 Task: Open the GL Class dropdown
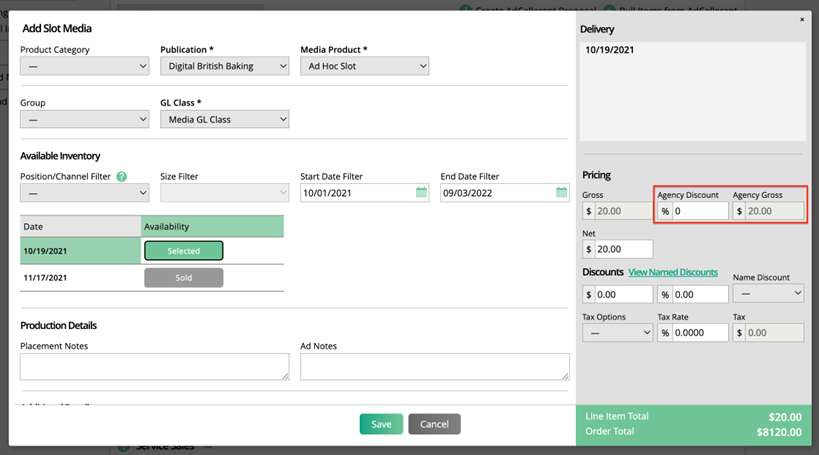[x=225, y=120]
